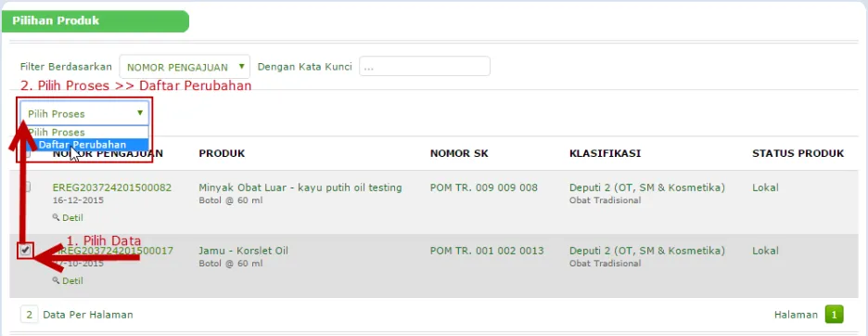Click the Pilihan Produk tab header
This screenshot has width=868, height=336.
click(96, 21)
